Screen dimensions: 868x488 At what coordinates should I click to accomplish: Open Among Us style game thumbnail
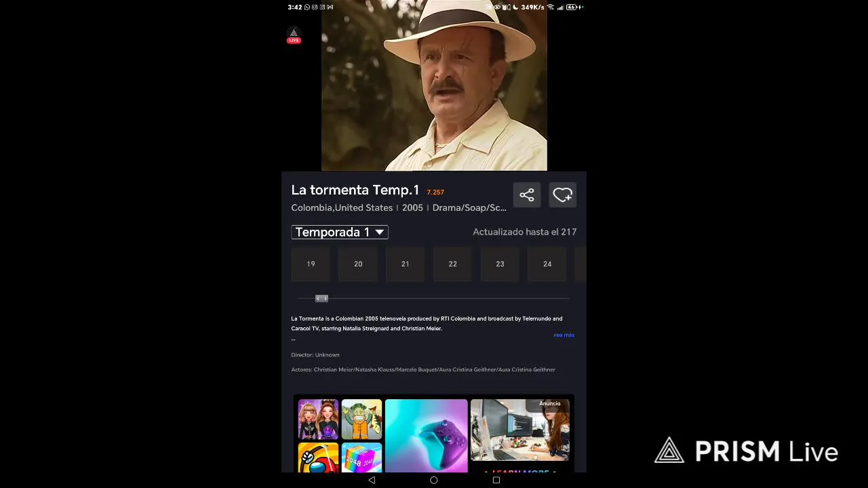(x=318, y=457)
